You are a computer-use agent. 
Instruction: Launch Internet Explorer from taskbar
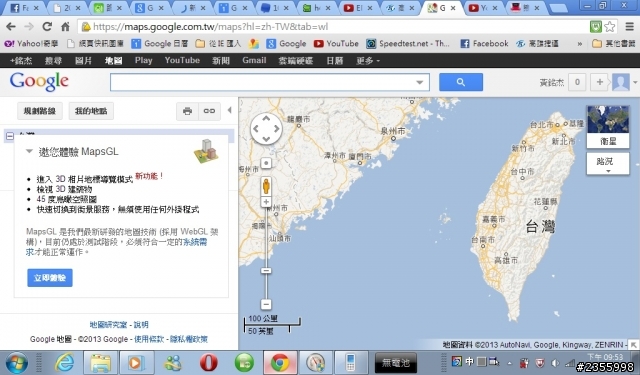[65, 362]
